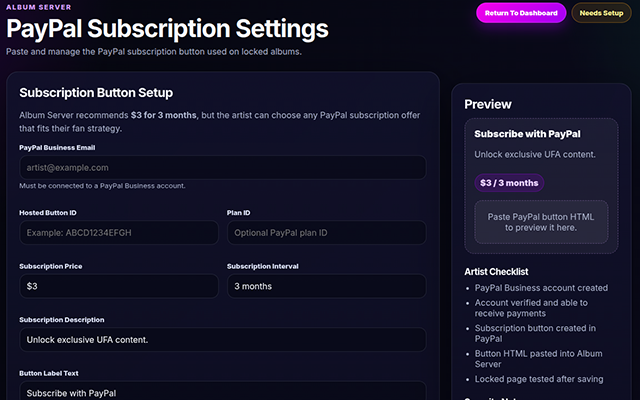The height and width of the screenshot is (400, 640).
Task: Click the Subscription Price label
Action: [x=51, y=266]
